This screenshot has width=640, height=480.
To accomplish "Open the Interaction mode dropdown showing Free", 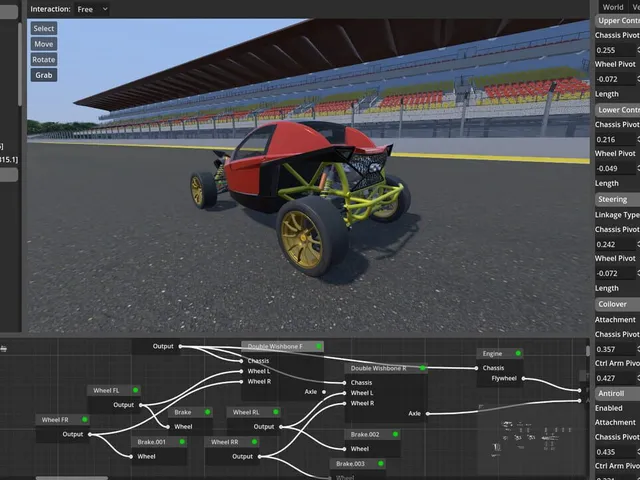I will click(x=92, y=9).
